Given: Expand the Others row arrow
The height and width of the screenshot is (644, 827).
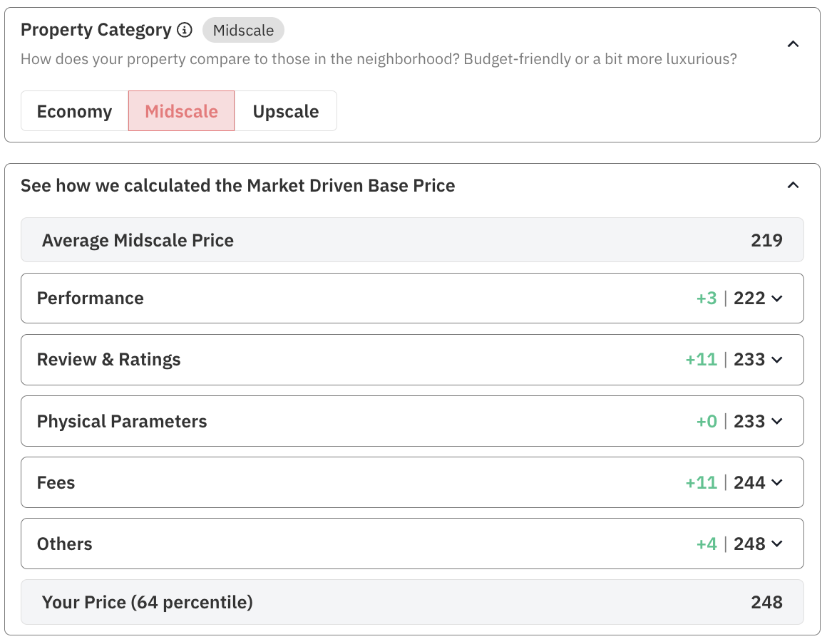Looking at the screenshot, I should (777, 544).
